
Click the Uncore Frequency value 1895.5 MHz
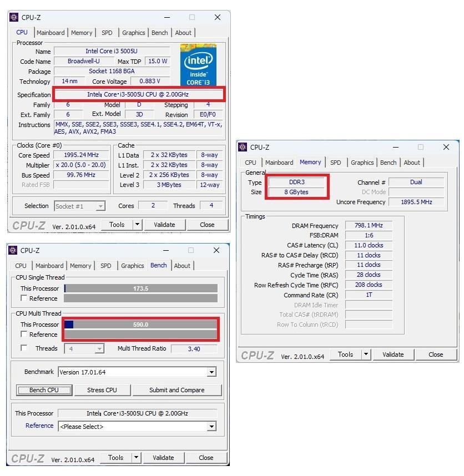pyautogui.click(x=416, y=202)
